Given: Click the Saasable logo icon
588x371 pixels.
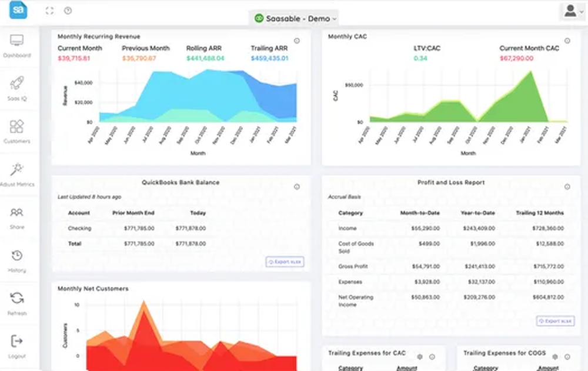Looking at the screenshot, I should (18, 10).
